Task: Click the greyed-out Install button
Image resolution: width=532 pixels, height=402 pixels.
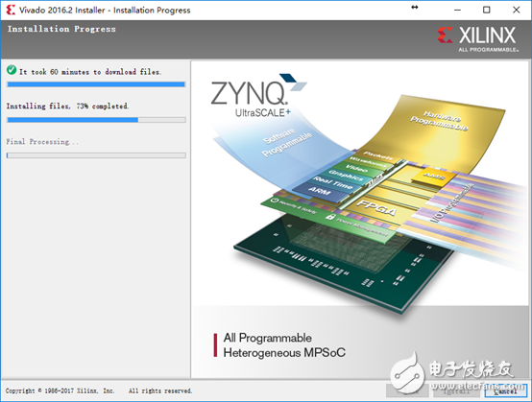Action: coord(457,391)
